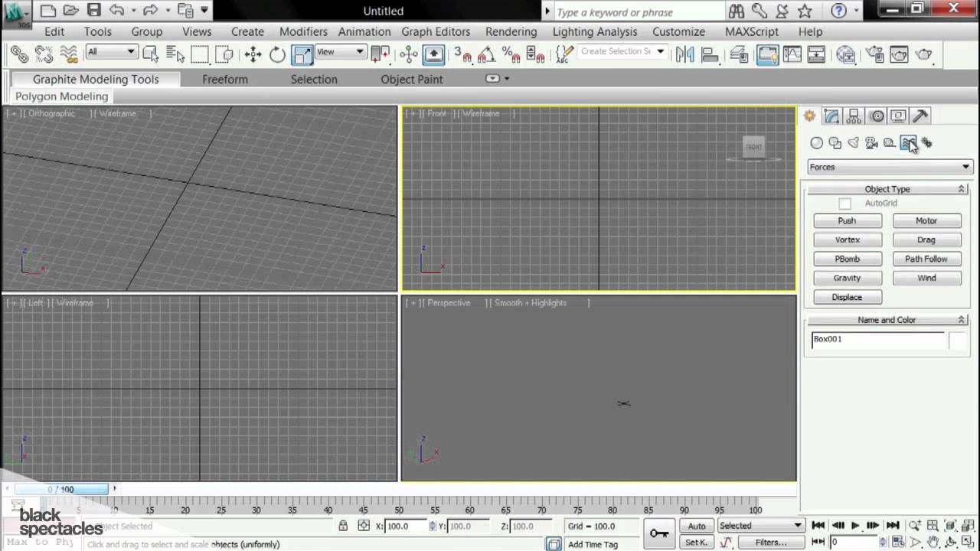
Task: Pick the Select Object arrow tool
Action: pos(151,54)
